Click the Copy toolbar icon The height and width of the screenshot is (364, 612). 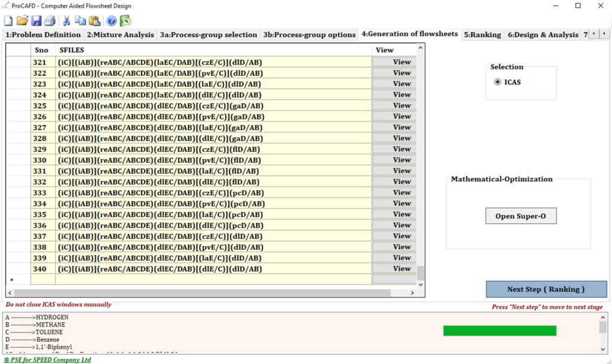[81, 21]
